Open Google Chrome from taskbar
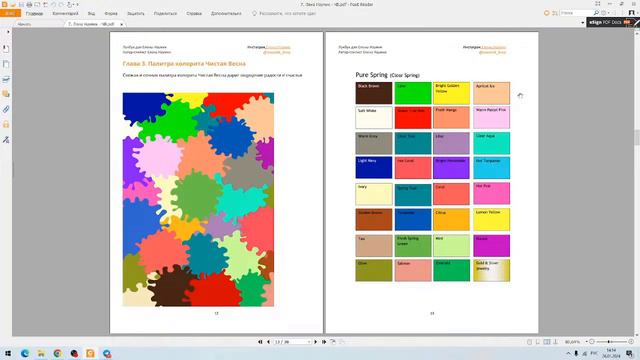The height and width of the screenshot is (360, 640). (x=58, y=353)
